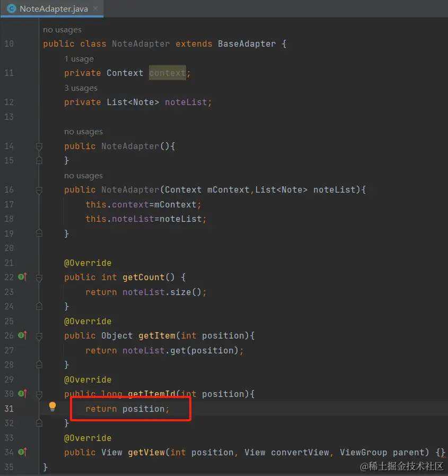Click the override gutter icon on line 26
This screenshot has height=476, width=448.
22,335
